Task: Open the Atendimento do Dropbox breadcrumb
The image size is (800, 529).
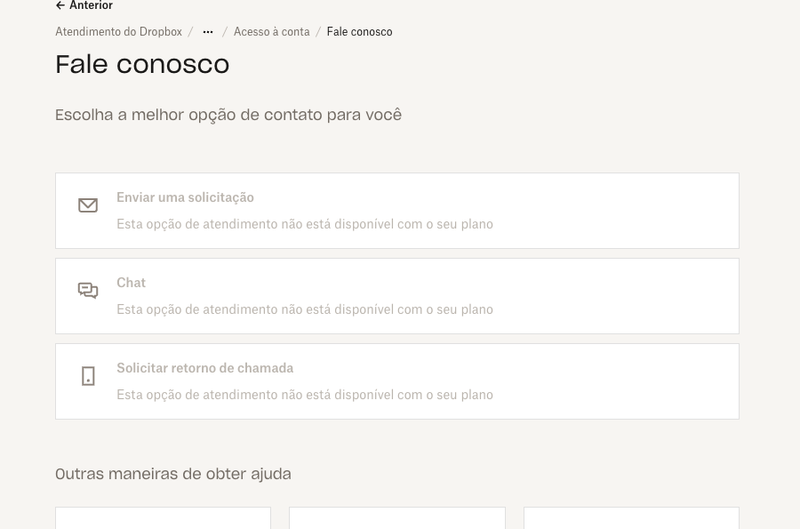Action: (x=119, y=32)
